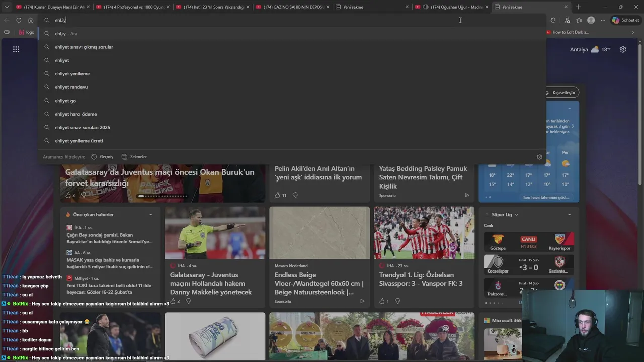Expand the Süper Lig dropdown chevron

tap(516, 215)
